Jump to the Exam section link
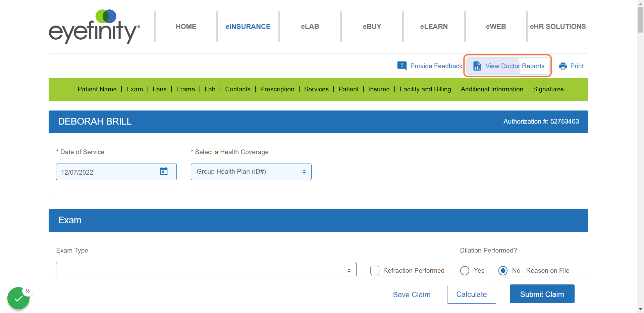 pos(135,89)
